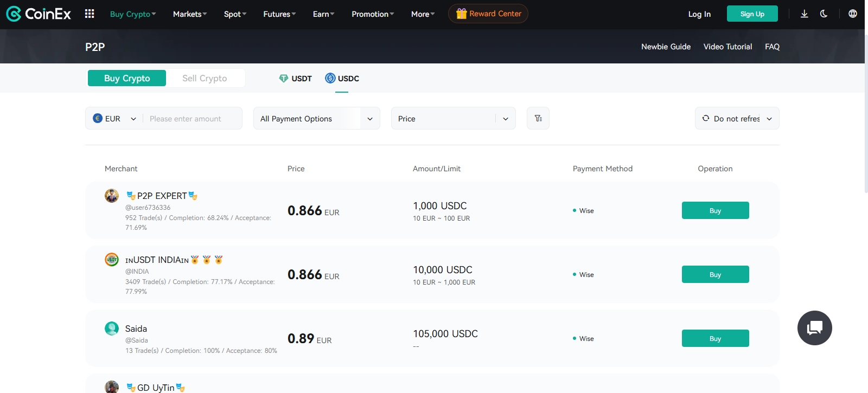
Task: Click the refresh circular arrow icon
Action: tap(706, 118)
